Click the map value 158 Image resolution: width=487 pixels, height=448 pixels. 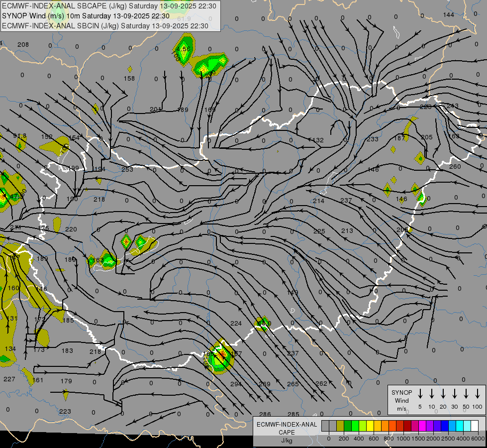[x=129, y=79]
